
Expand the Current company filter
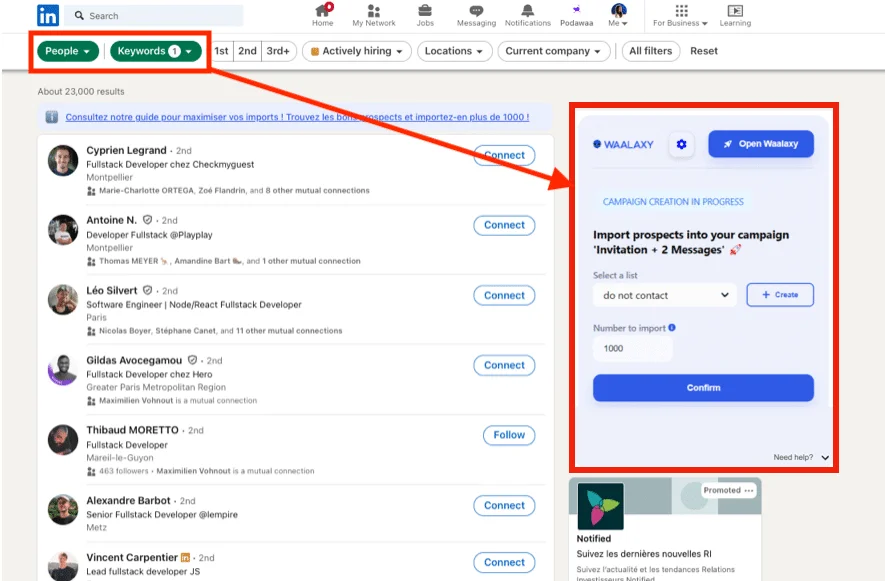pyautogui.click(x=554, y=51)
